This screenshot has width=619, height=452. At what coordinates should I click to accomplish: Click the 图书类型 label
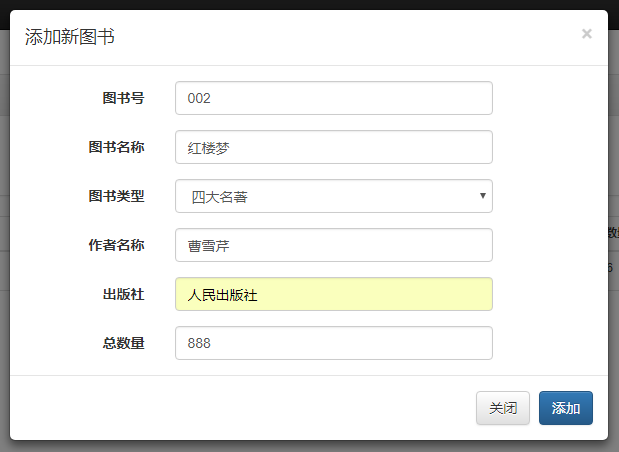(116, 196)
